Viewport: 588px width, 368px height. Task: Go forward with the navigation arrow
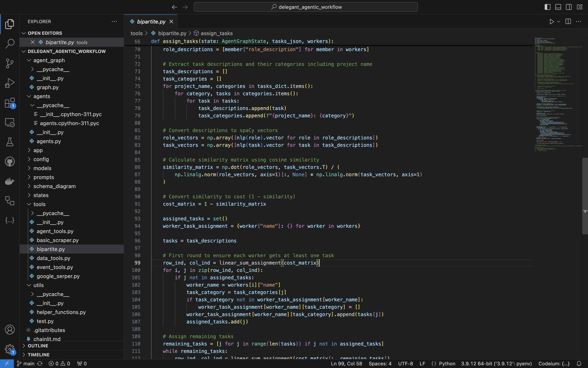click(185, 7)
